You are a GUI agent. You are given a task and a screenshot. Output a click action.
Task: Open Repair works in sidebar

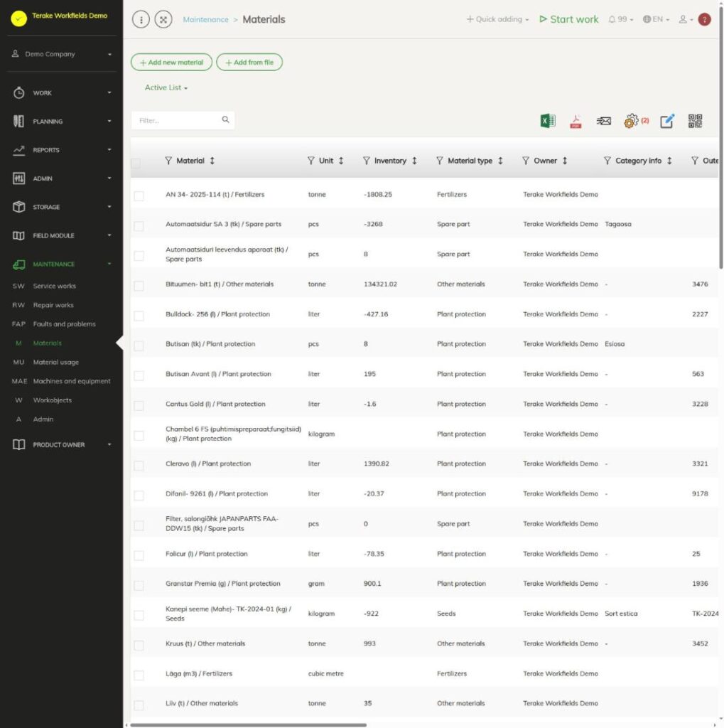tap(53, 305)
